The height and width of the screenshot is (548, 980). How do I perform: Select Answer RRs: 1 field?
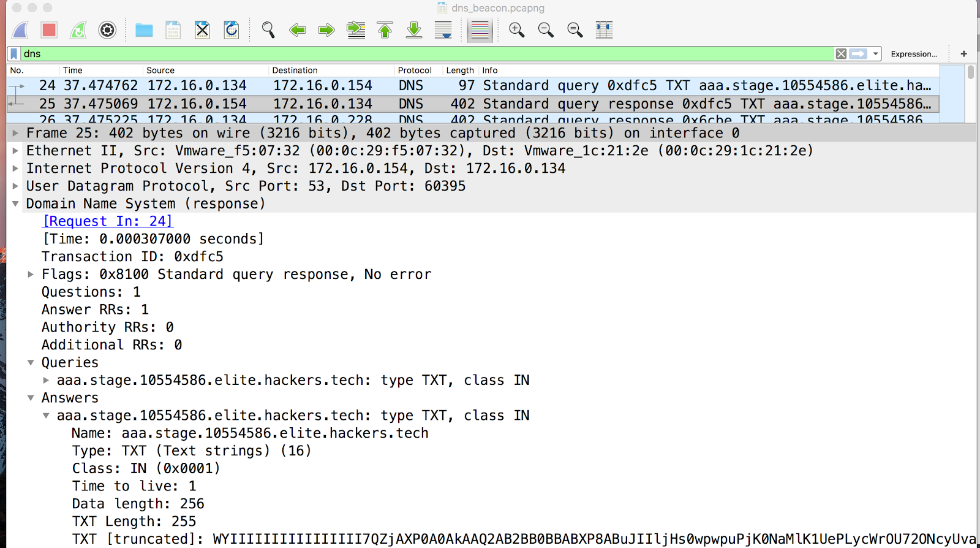point(95,310)
